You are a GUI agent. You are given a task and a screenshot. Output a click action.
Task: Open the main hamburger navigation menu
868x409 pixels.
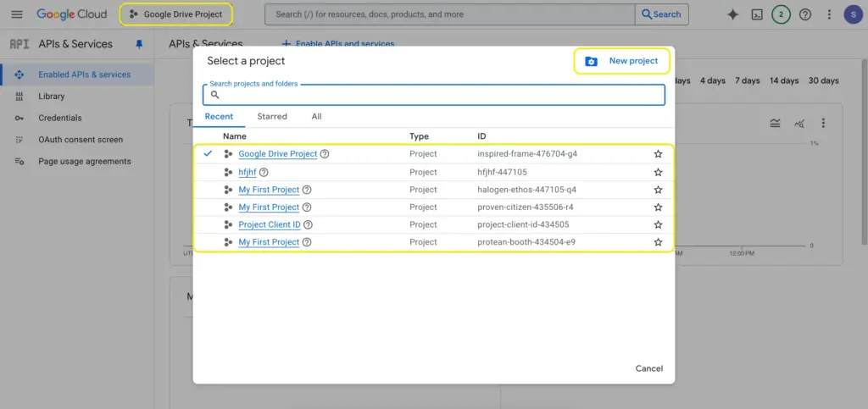(17, 14)
